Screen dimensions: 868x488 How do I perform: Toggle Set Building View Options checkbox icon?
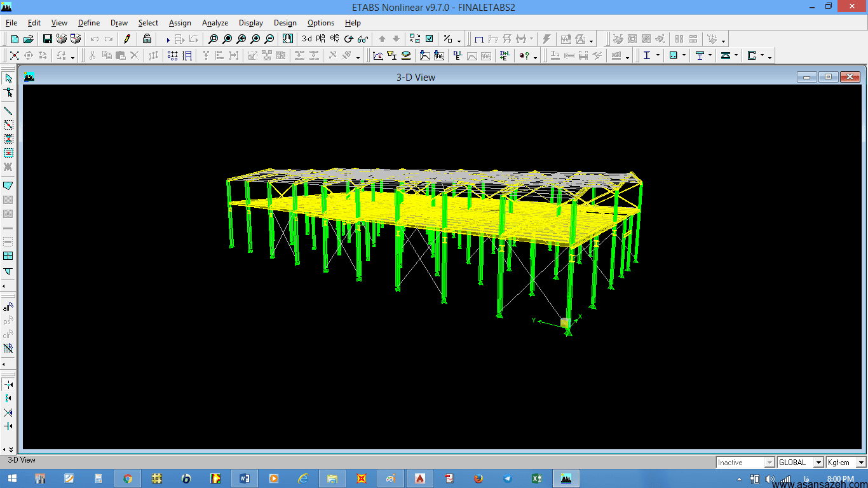430,39
